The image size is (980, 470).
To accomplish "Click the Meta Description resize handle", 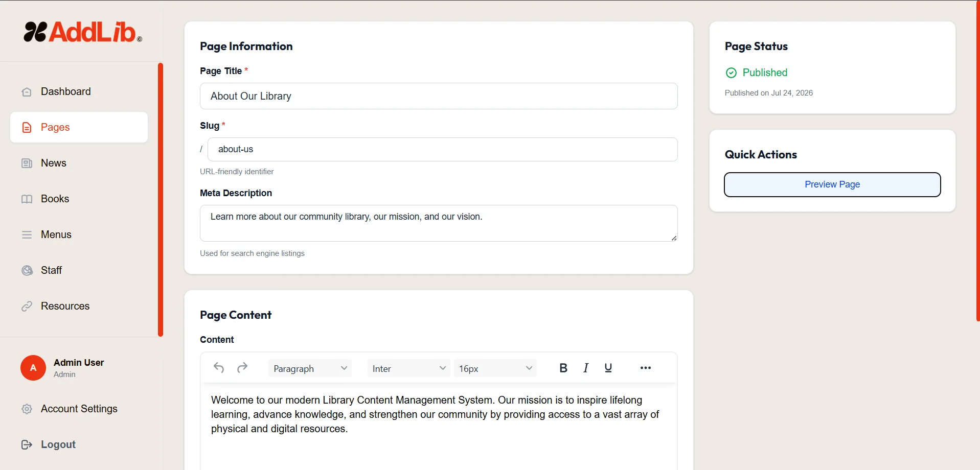I will 674,238.
